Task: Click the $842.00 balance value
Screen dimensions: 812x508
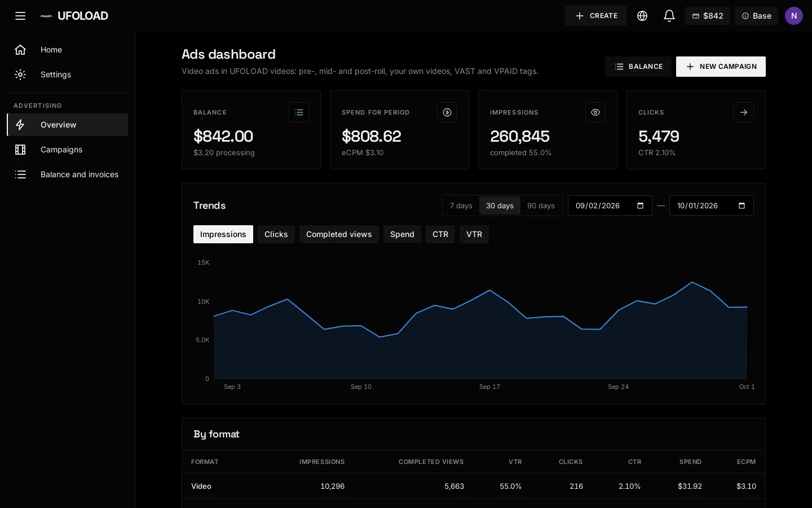Action: tap(223, 136)
